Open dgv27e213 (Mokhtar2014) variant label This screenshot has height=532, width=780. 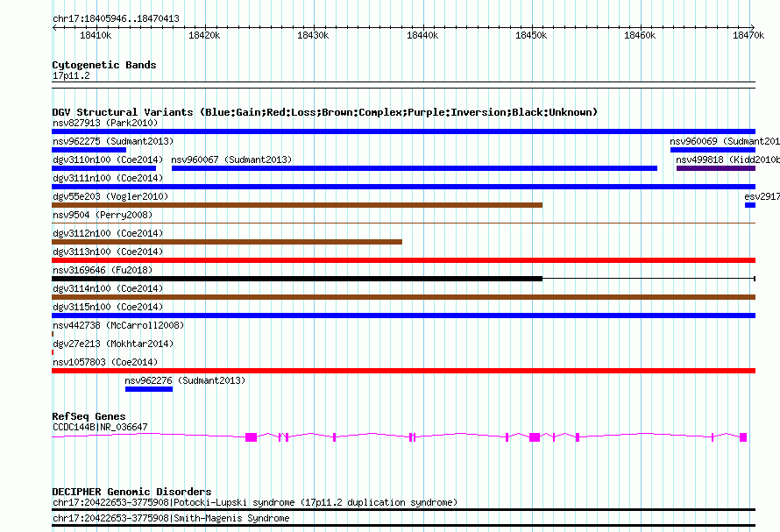click(x=113, y=344)
